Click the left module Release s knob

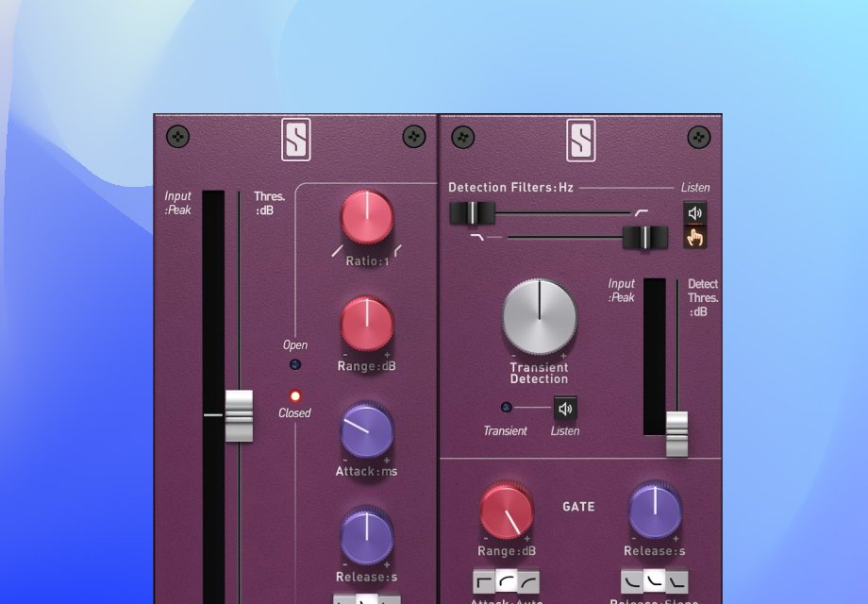(366, 536)
